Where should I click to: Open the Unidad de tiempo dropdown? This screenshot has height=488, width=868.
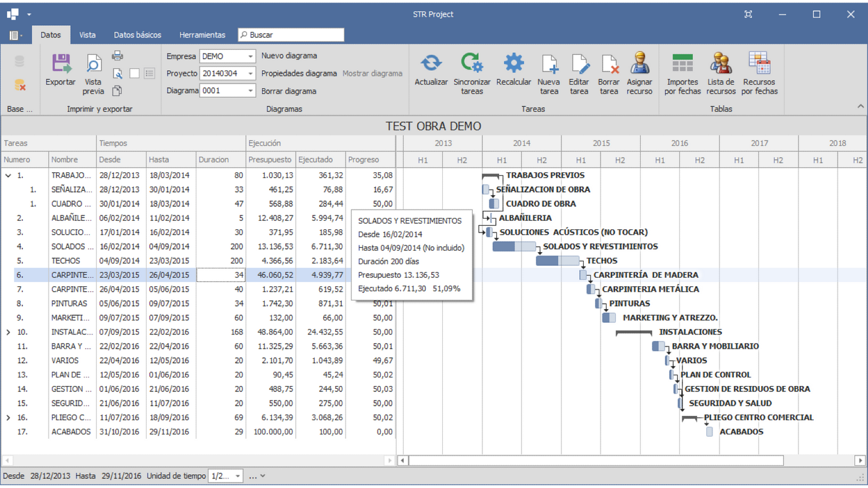(237, 476)
